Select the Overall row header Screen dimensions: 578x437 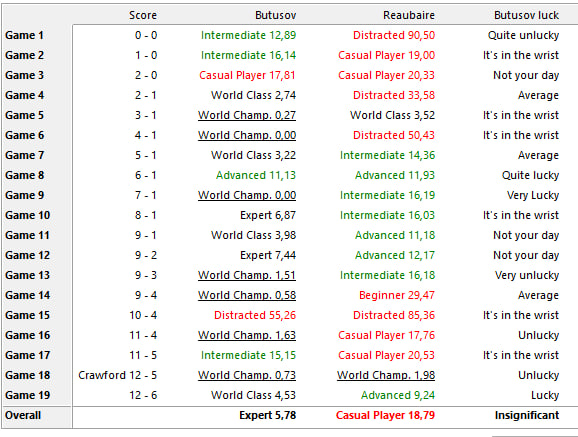23,415
